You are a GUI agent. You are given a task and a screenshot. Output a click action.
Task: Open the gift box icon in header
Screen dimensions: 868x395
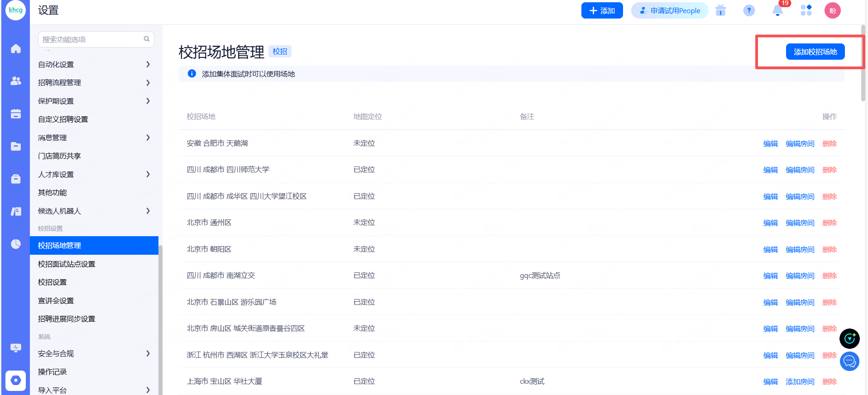click(x=720, y=11)
